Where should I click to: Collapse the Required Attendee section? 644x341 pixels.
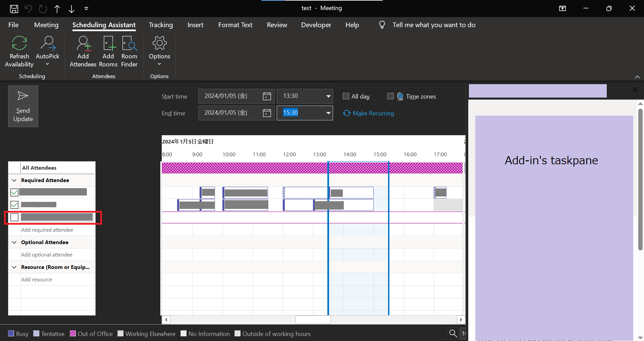(x=14, y=180)
